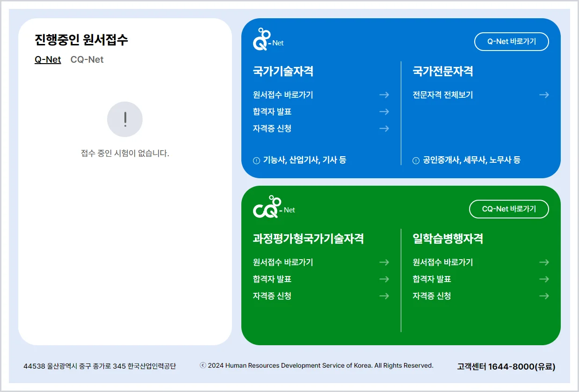Select the Q-Net tab under 진행중인 원서접수
This screenshot has height=392, width=579.
[x=48, y=59]
